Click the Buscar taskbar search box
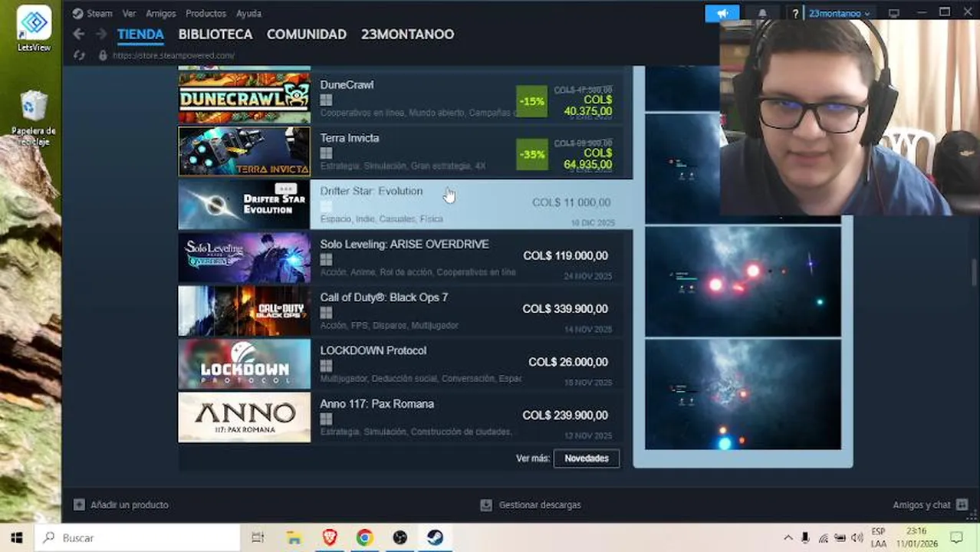The width and height of the screenshot is (980, 552). (138, 538)
